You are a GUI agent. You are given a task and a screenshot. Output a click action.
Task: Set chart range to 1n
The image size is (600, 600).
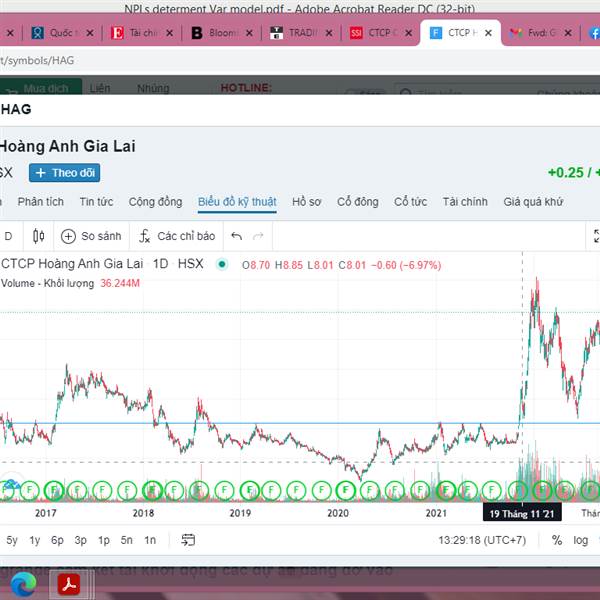pos(150,540)
